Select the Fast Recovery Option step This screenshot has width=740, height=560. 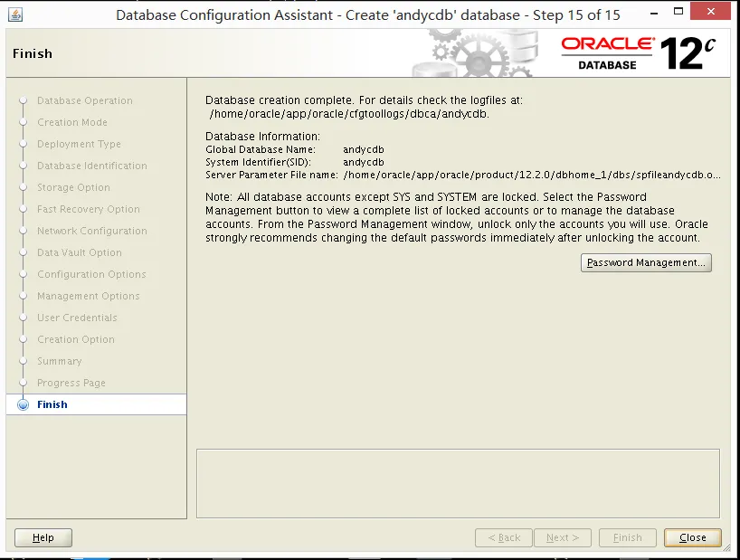pyautogui.click(x=89, y=209)
